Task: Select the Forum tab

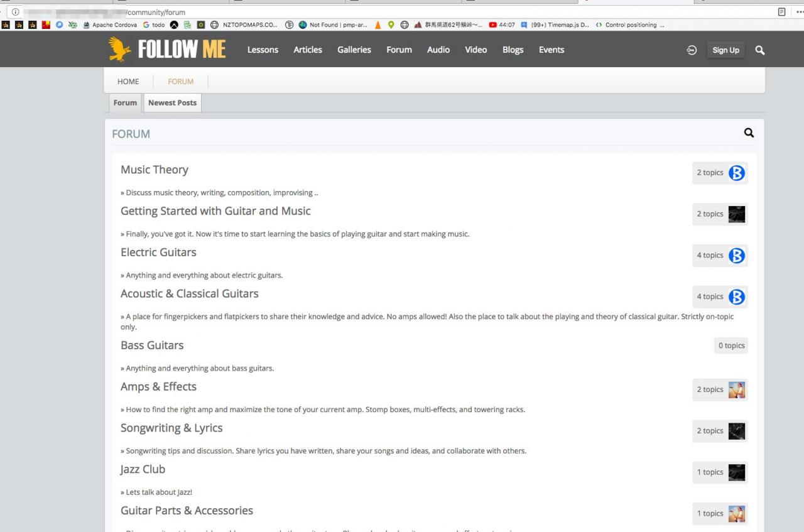Action: 125,103
